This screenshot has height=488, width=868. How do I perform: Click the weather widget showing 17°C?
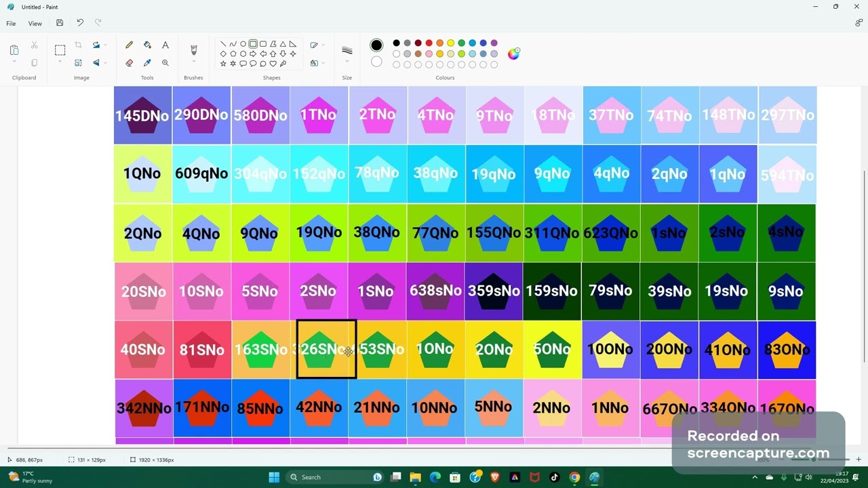[29, 477]
